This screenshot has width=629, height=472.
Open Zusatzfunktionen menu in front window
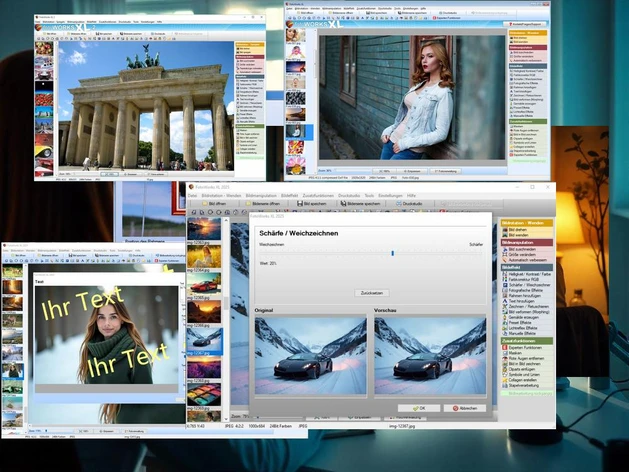(x=318, y=196)
